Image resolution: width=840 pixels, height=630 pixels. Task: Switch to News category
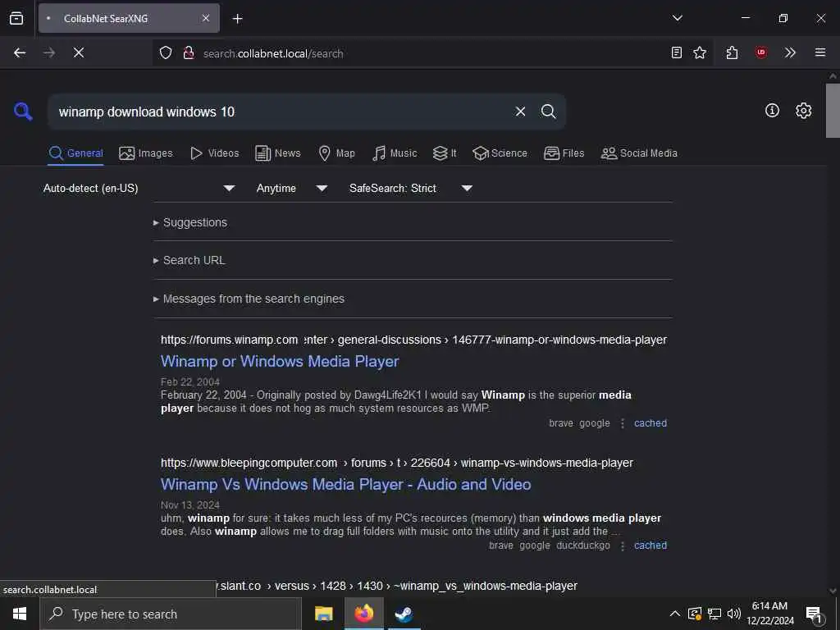pyautogui.click(x=277, y=153)
